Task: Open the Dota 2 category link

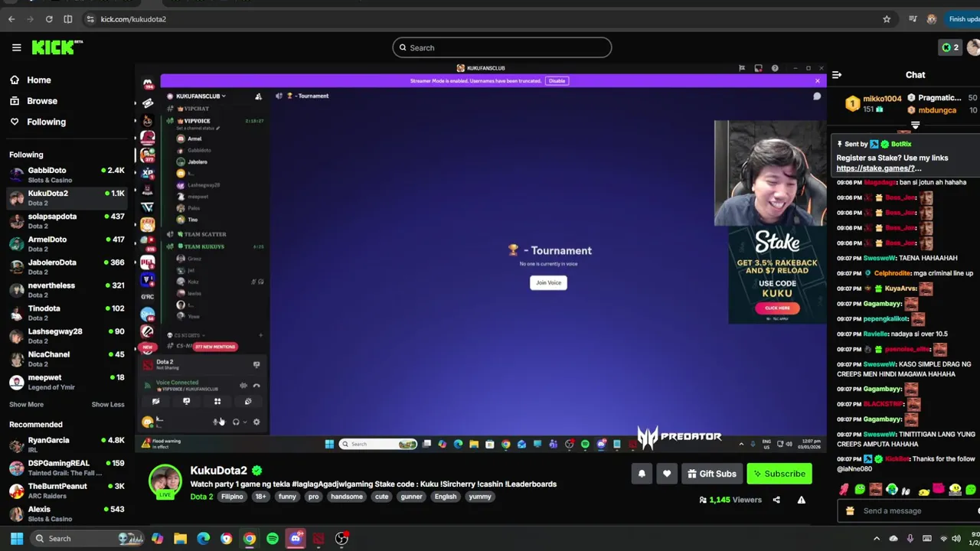Action: click(x=201, y=497)
